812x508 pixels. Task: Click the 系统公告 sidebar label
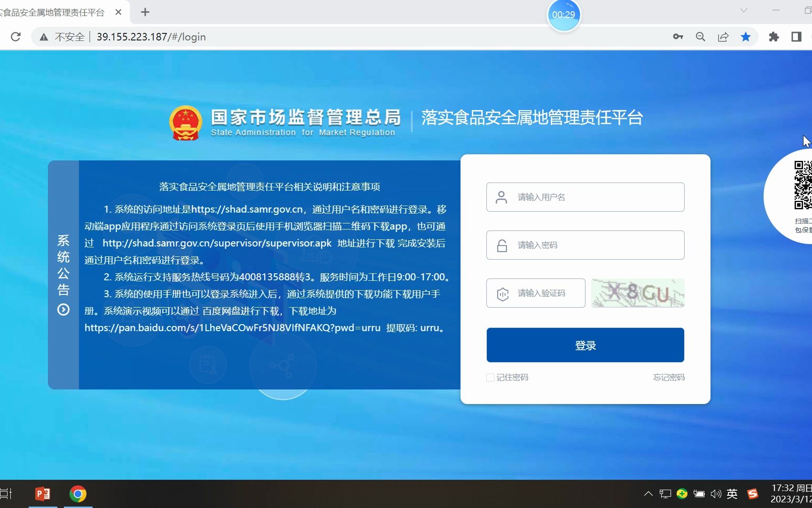(63, 265)
